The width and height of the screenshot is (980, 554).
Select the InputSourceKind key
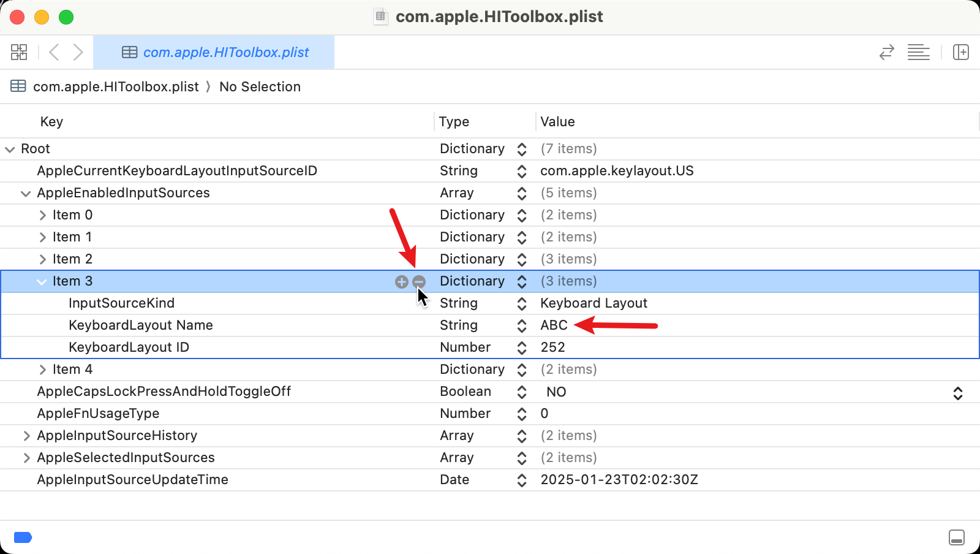point(121,303)
